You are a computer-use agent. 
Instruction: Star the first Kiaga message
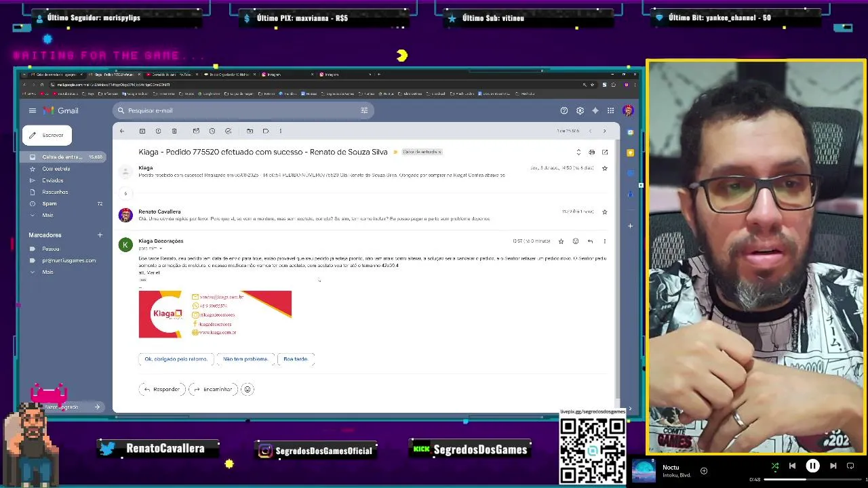(x=605, y=168)
